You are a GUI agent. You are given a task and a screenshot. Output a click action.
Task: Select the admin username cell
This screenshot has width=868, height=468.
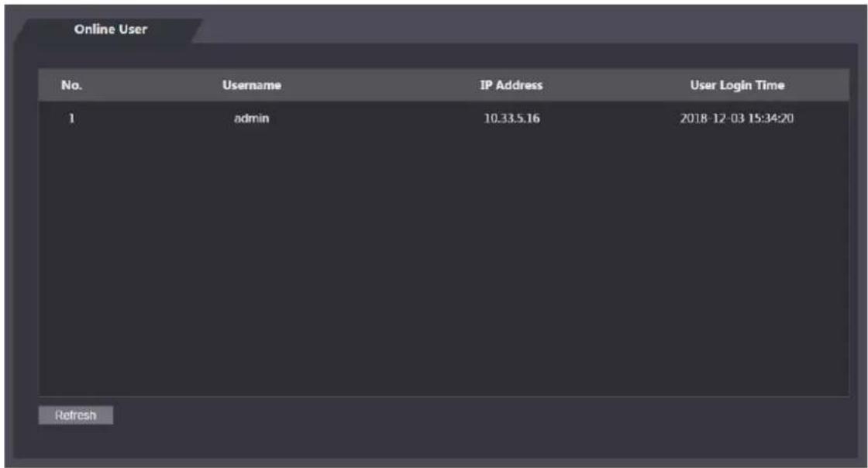pyautogui.click(x=251, y=118)
